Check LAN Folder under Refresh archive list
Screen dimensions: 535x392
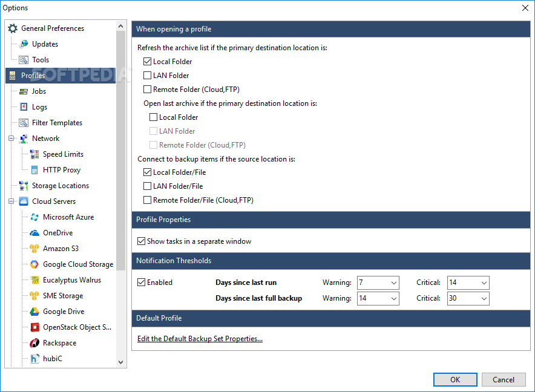pyautogui.click(x=148, y=76)
